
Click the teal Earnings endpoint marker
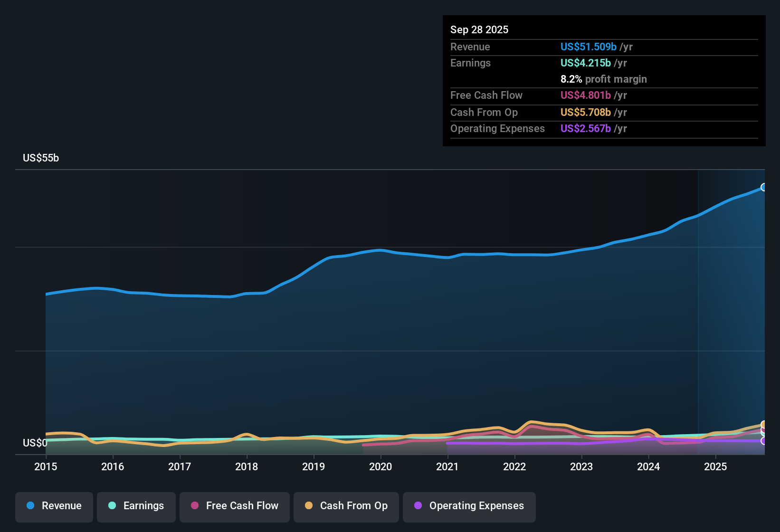click(x=763, y=434)
